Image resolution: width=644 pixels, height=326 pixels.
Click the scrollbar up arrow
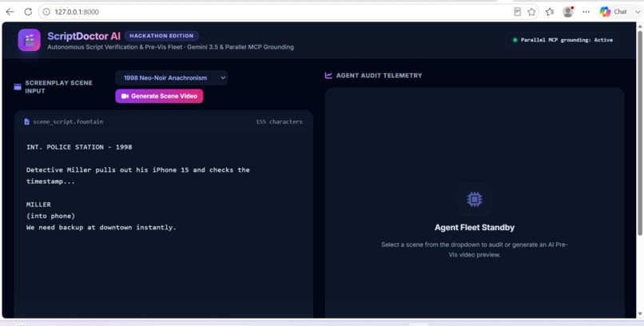640,26
